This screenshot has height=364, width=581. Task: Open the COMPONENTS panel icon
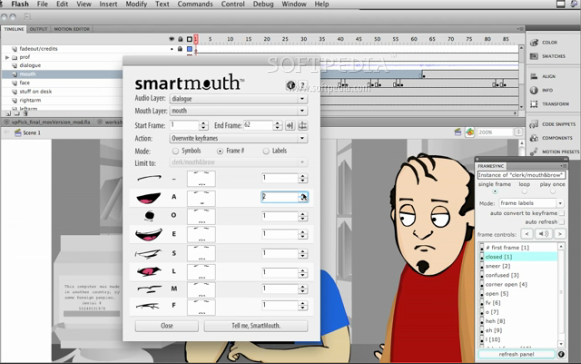coord(534,138)
